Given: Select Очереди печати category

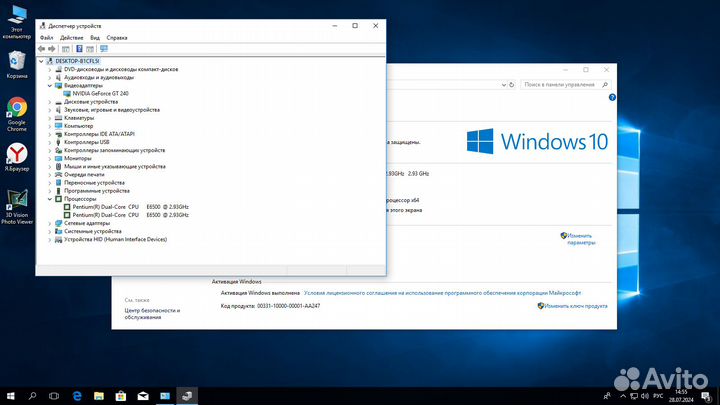Looking at the screenshot, I should pos(84,174).
